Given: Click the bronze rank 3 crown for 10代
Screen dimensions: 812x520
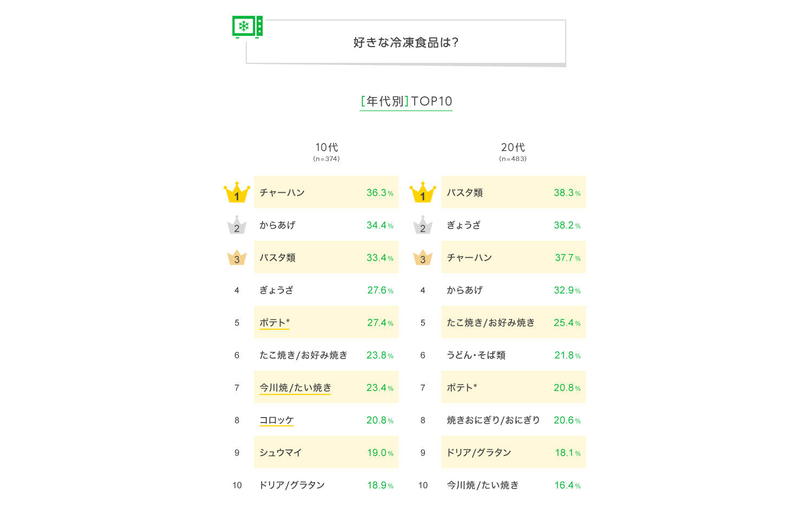Looking at the screenshot, I should [x=237, y=258].
